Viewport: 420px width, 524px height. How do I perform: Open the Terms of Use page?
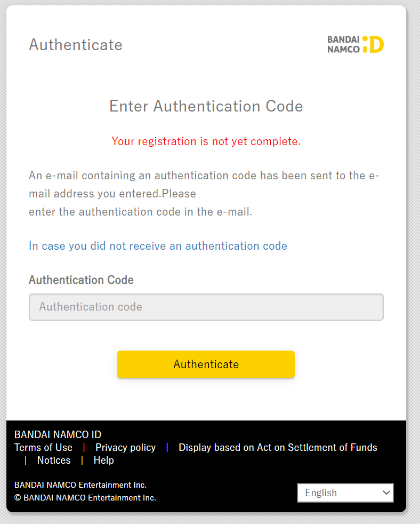[43, 447]
